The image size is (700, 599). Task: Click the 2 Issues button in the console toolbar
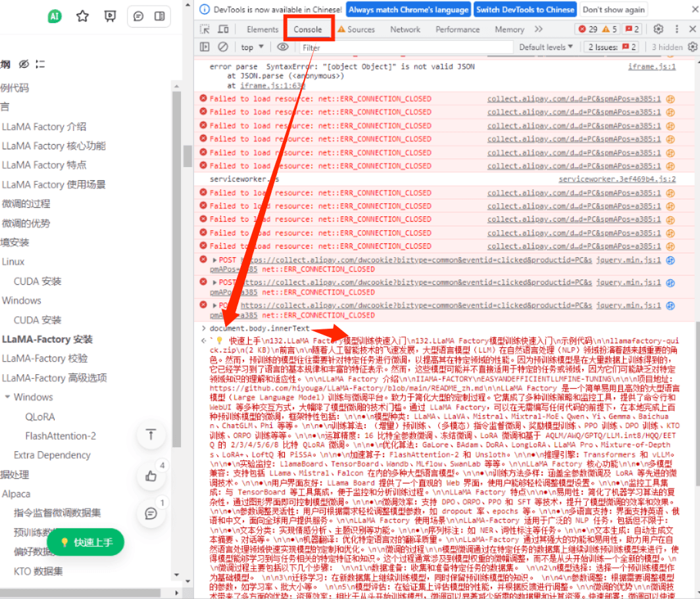[x=612, y=47]
